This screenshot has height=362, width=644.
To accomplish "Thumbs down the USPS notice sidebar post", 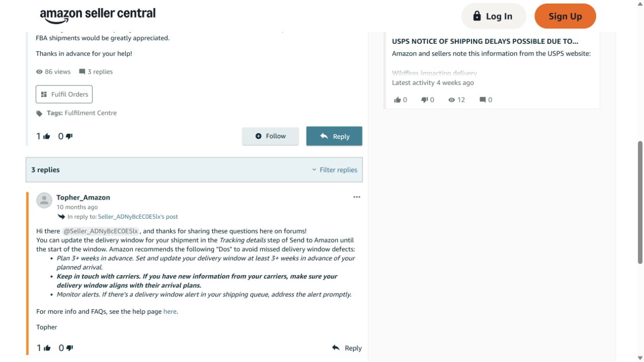I will click(x=425, y=100).
